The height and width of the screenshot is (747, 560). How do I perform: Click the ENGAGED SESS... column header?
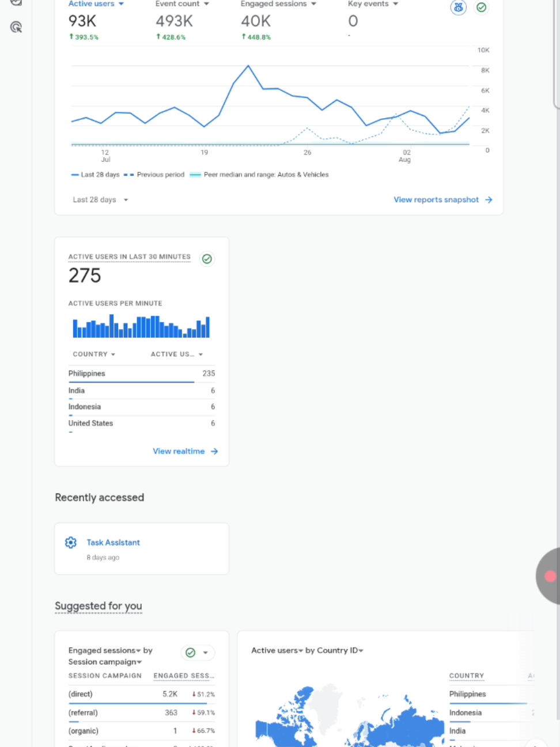tap(184, 676)
